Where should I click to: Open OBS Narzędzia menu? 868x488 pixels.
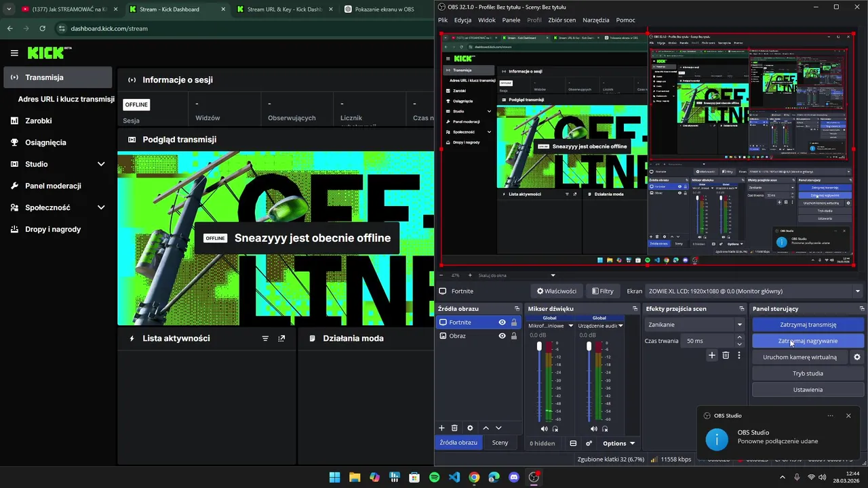click(595, 20)
